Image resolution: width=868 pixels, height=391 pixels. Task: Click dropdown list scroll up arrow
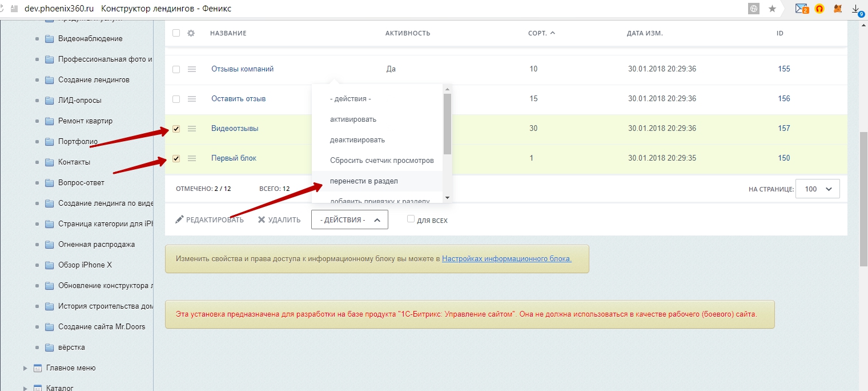[x=447, y=89]
